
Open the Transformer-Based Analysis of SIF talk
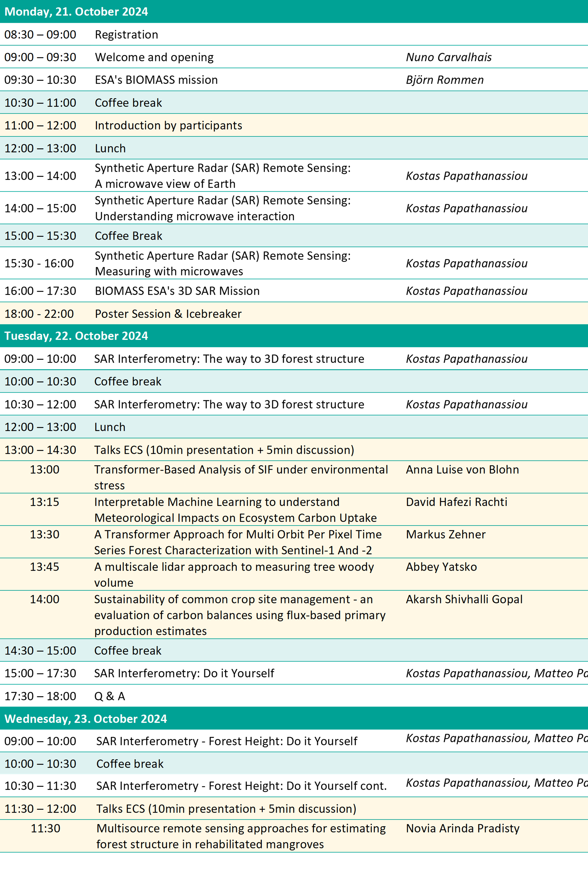pos(241,477)
